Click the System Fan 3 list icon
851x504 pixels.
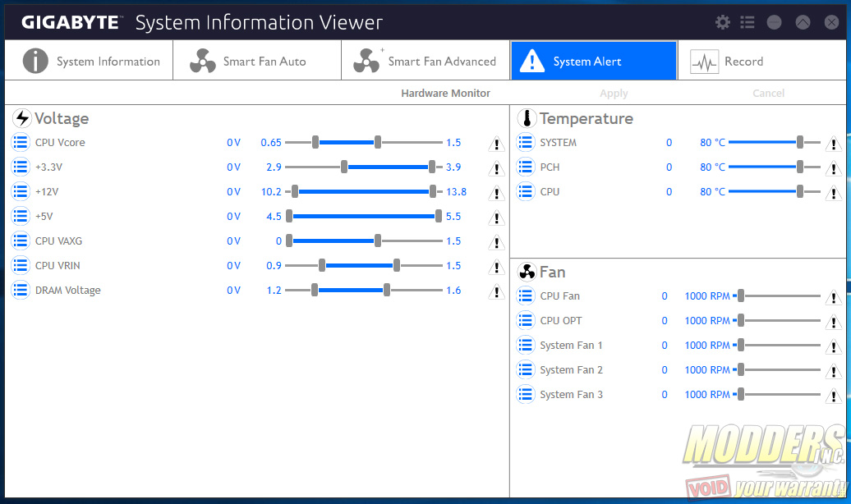[526, 394]
